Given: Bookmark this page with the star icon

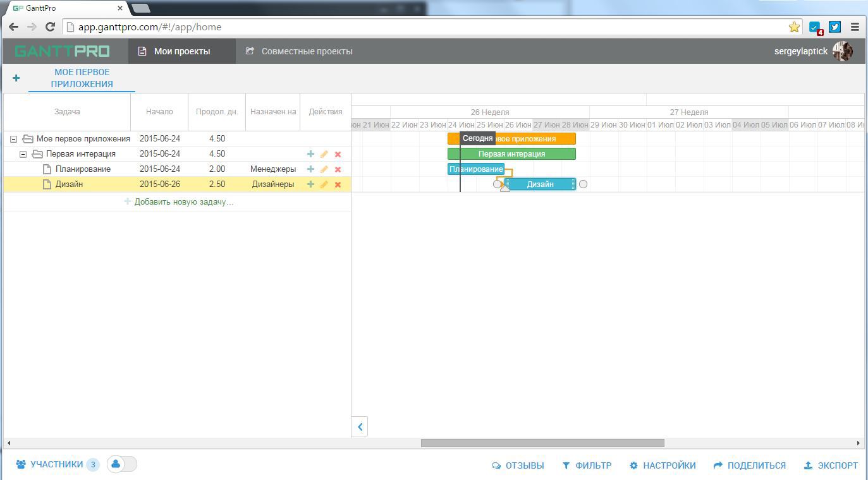Looking at the screenshot, I should [x=794, y=27].
